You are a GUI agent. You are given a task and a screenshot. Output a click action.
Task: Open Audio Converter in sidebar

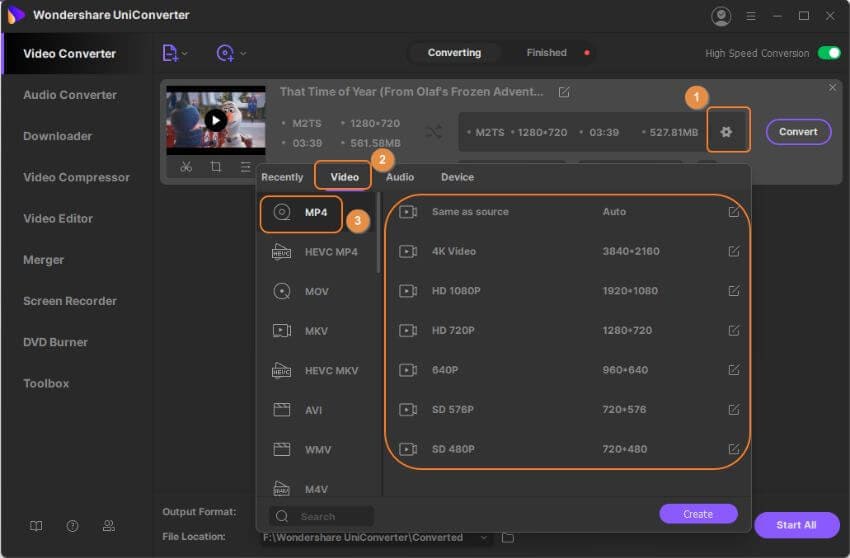pos(70,95)
